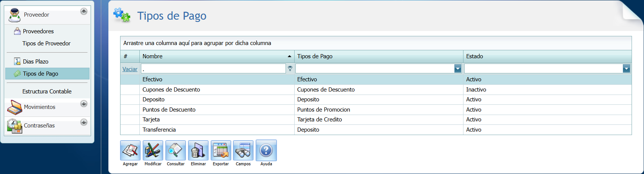Select the Tarjeta name cell
This screenshot has height=174, width=644.
pos(217,120)
